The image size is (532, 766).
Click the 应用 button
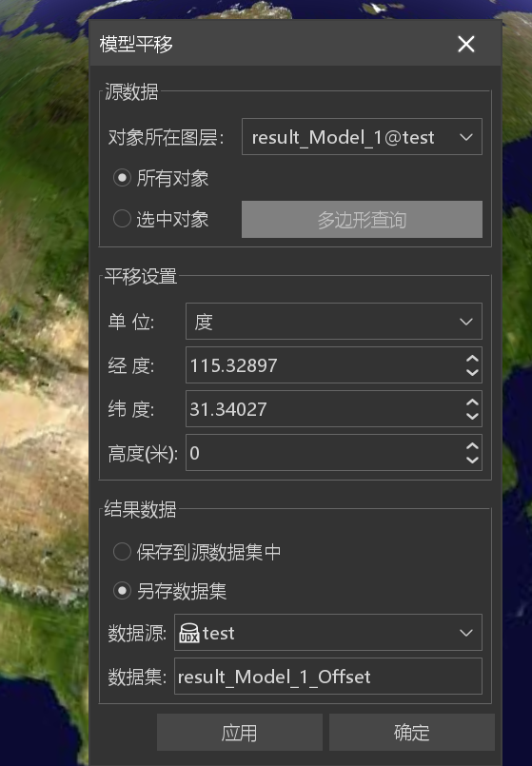click(x=240, y=733)
